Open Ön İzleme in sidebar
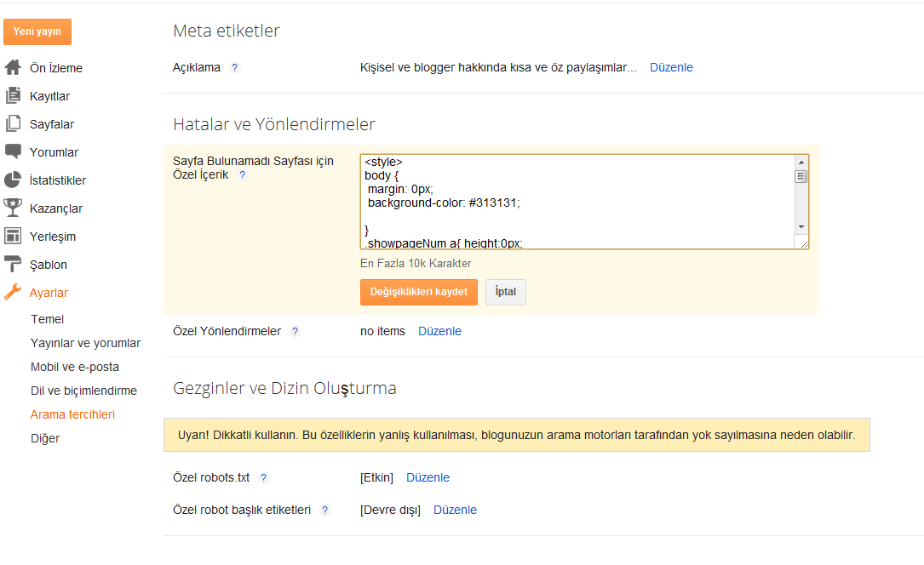924x565 pixels. point(56,68)
